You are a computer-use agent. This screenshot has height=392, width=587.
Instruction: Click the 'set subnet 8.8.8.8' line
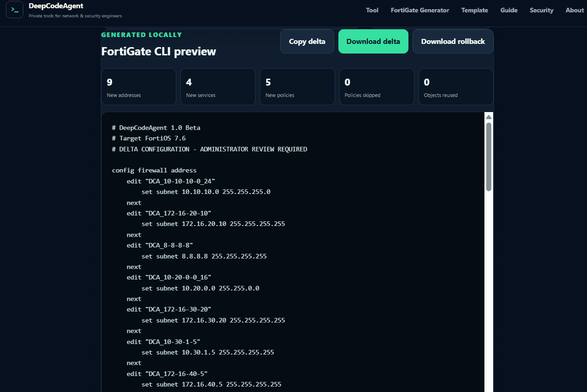coord(204,256)
